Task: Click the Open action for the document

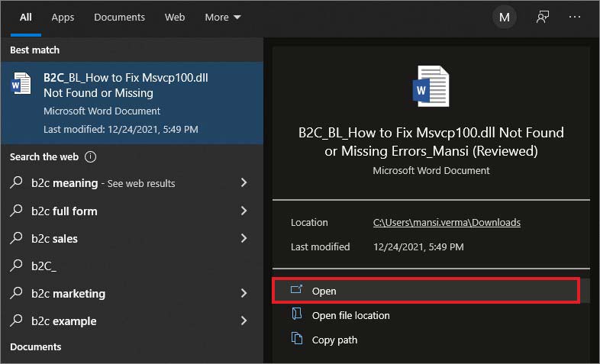Action: tap(426, 291)
